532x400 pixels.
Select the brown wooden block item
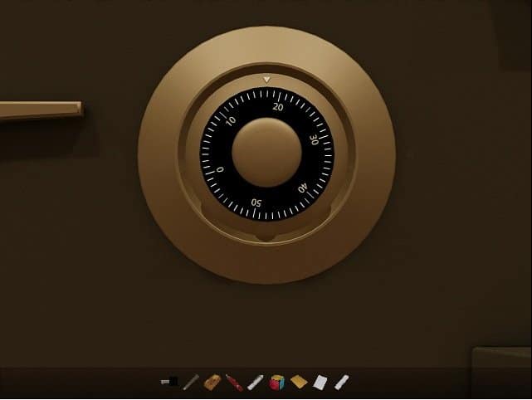[x=212, y=382]
